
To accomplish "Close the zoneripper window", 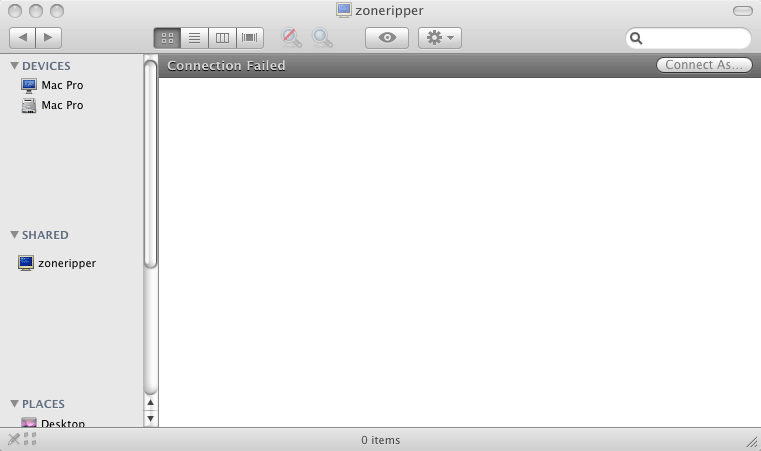I will pos(15,11).
